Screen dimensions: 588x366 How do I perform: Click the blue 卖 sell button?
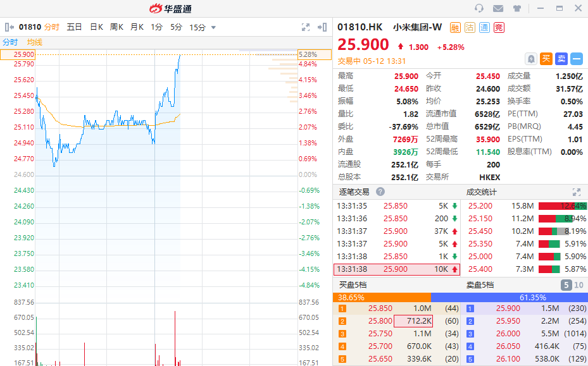(x=561, y=59)
